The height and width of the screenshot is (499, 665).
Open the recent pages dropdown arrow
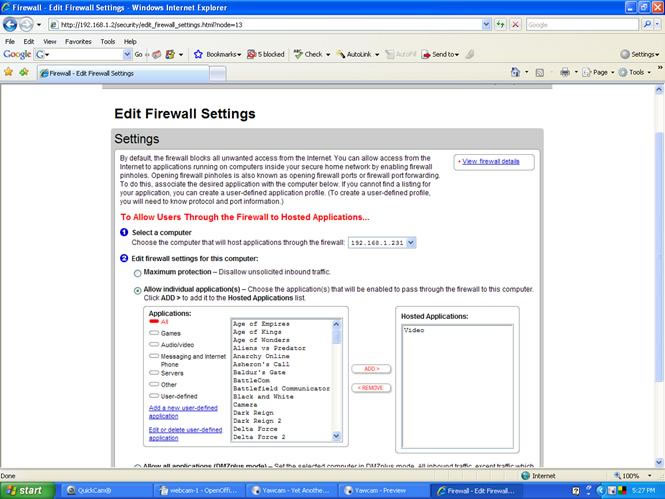(x=39, y=25)
